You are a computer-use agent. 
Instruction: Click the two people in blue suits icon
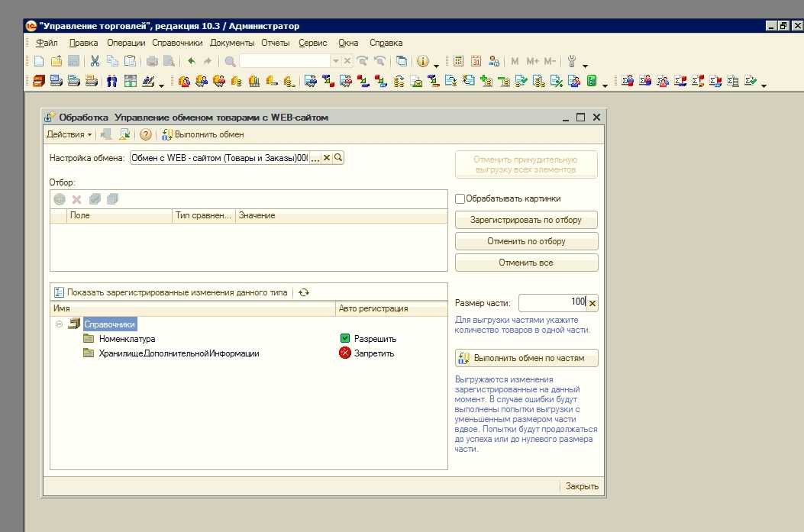point(111,81)
